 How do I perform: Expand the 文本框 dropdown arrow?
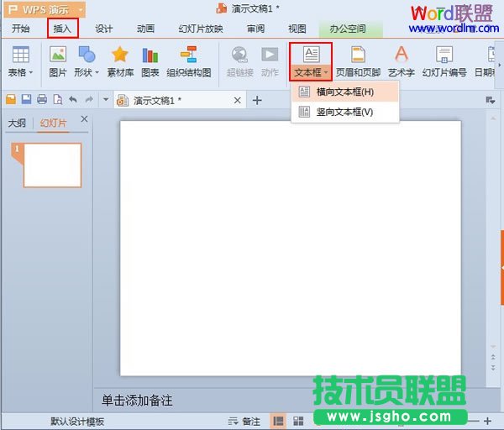point(326,72)
